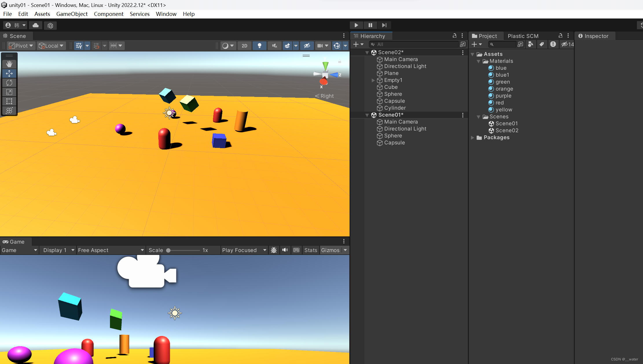Toggle 2D view mode in the Scene view
Image resolution: width=643 pixels, height=364 pixels.
pyautogui.click(x=244, y=46)
